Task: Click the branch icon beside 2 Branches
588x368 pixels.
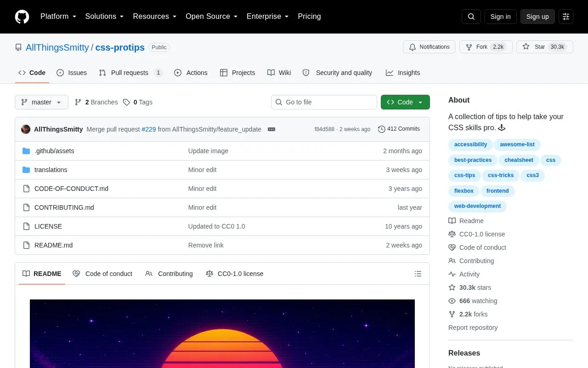Action: pos(78,102)
